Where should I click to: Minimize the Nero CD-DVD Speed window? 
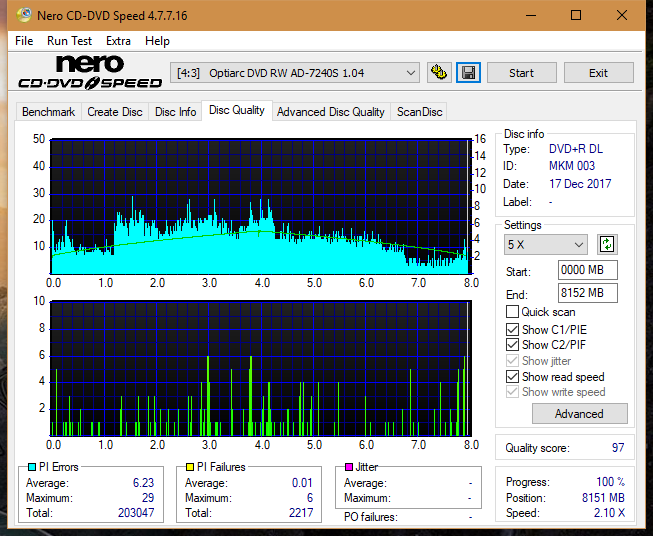pos(531,15)
